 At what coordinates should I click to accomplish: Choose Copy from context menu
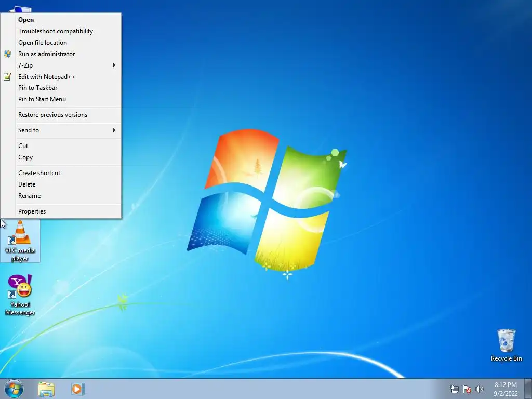click(x=61, y=157)
